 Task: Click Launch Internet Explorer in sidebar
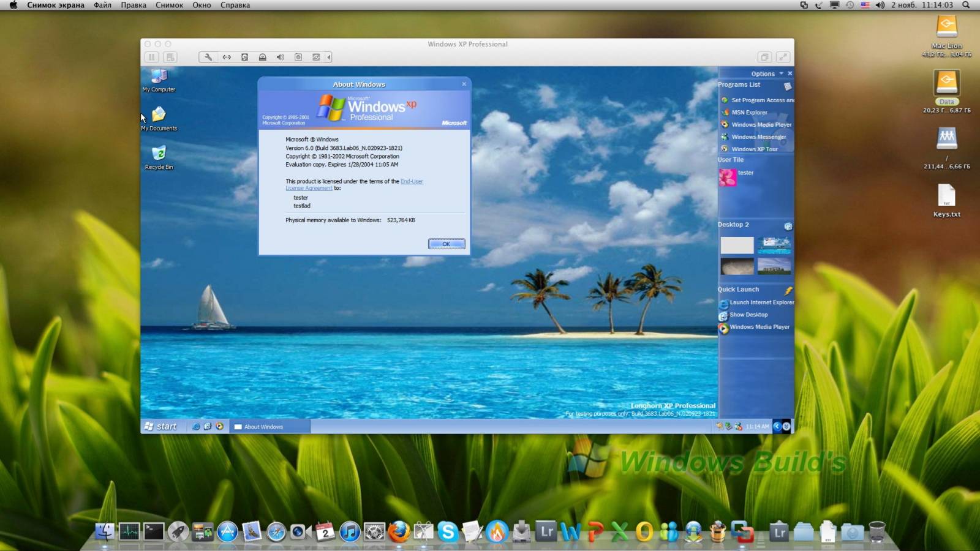tap(756, 302)
